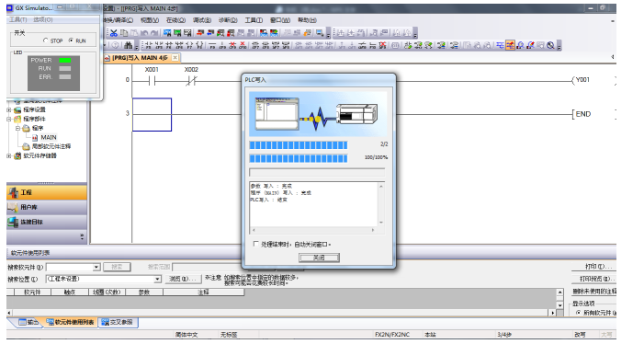This screenshot has height=344, width=644.
Task: Open ladder toolbar overflow arrow near binoculars
Action: [137, 46]
